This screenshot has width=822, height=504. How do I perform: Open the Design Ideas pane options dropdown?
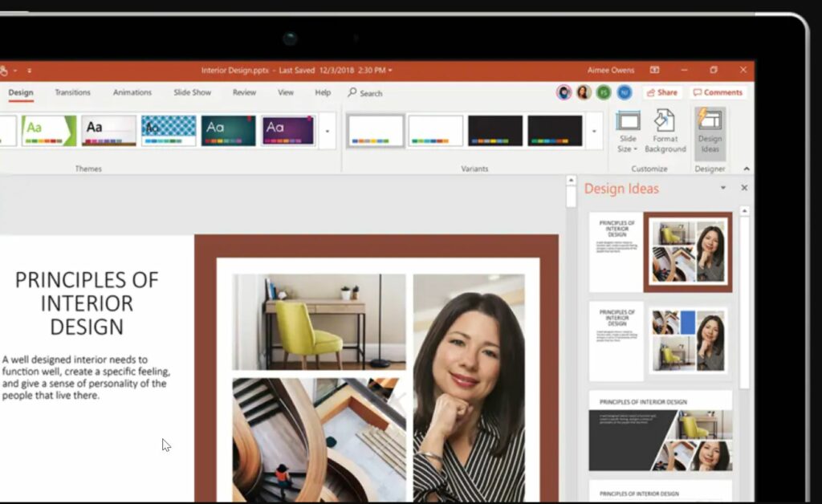tap(723, 188)
